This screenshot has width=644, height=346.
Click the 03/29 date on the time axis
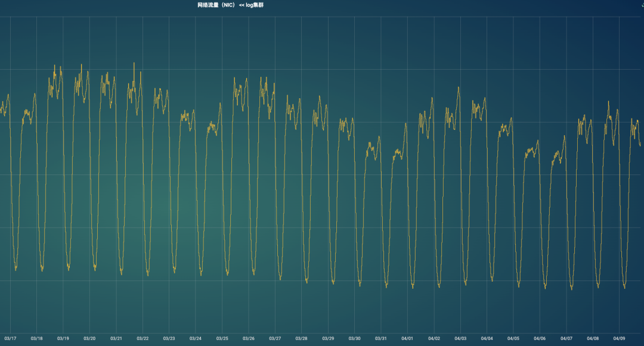pos(328,339)
